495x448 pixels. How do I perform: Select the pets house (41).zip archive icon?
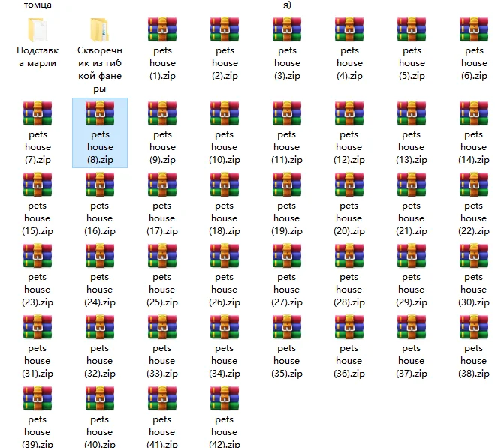[162, 398]
